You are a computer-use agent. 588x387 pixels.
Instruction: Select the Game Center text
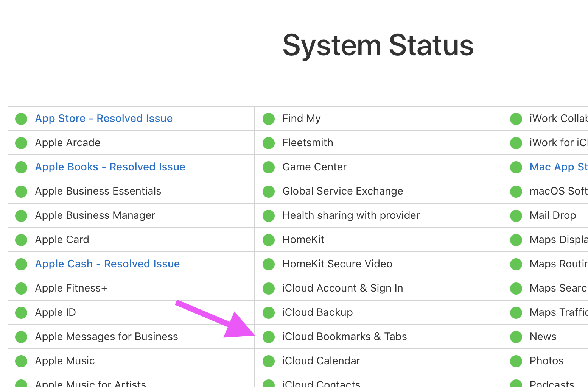tap(314, 167)
